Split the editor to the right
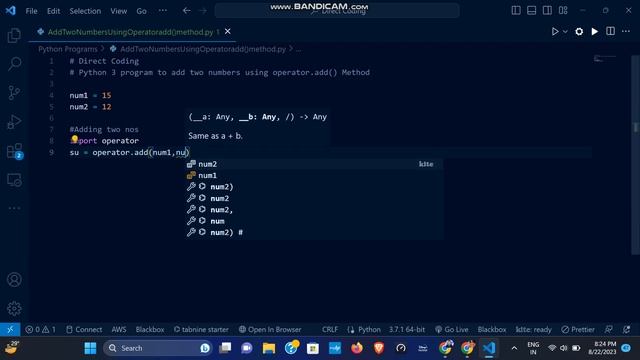The height and width of the screenshot is (360, 640). 610,31
